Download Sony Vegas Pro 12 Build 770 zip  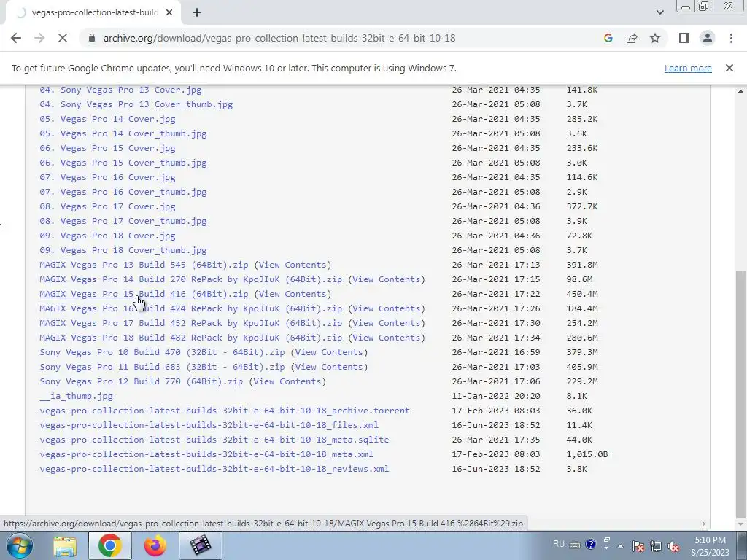point(141,381)
